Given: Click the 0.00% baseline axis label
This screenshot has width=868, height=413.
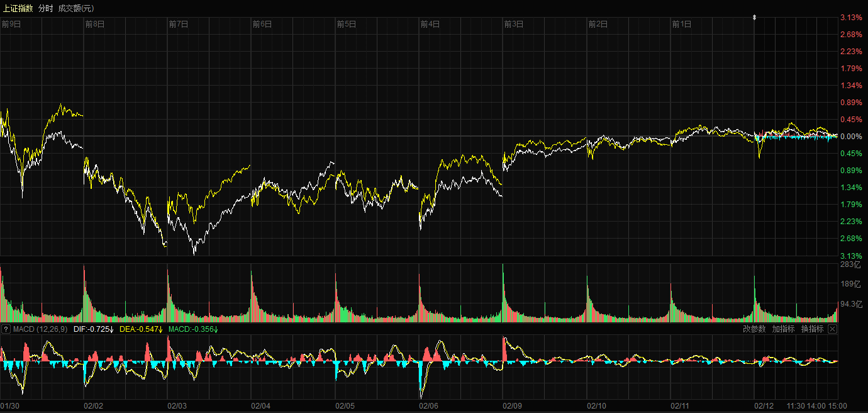Looking at the screenshot, I should [850, 137].
